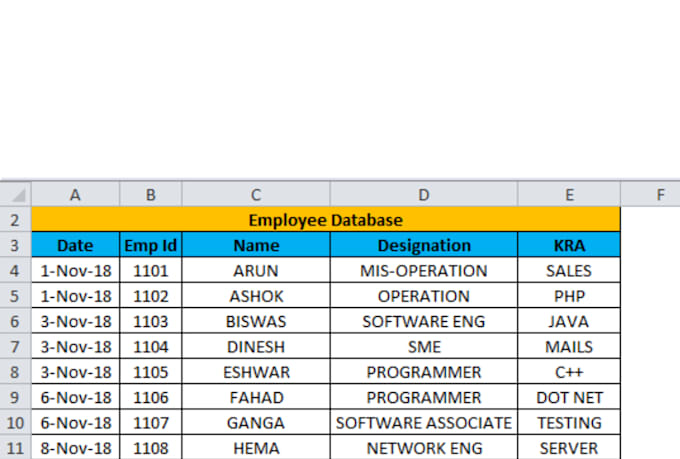Select the PROGRAMMER cell in FAHAD's row
This screenshot has height=459, width=680.
click(424, 397)
